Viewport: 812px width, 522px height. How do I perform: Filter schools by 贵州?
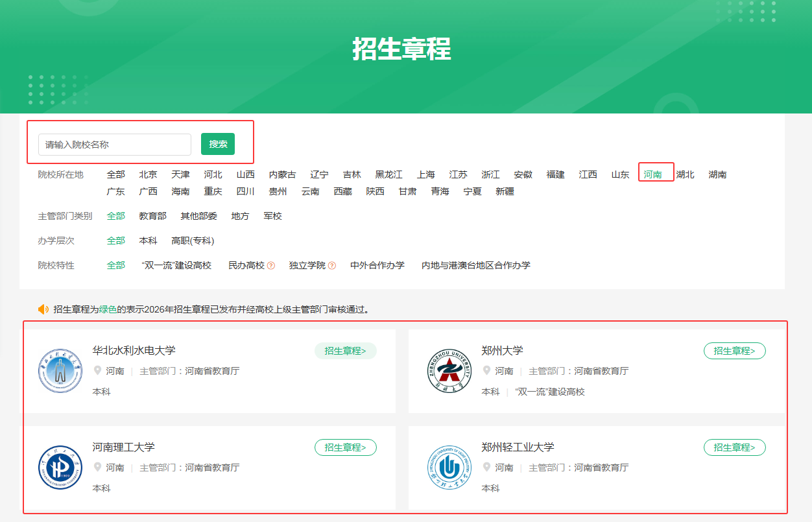pyautogui.click(x=278, y=191)
